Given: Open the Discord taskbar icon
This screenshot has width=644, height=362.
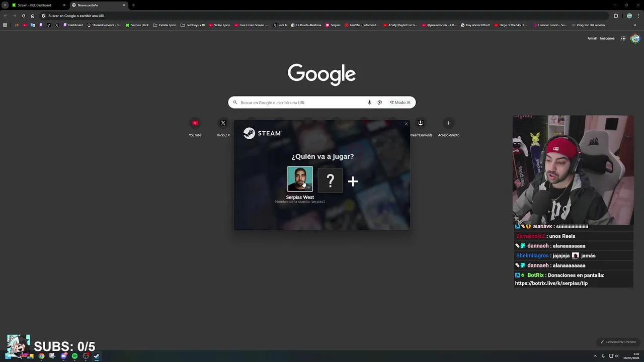Looking at the screenshot, I should (63, 356).
